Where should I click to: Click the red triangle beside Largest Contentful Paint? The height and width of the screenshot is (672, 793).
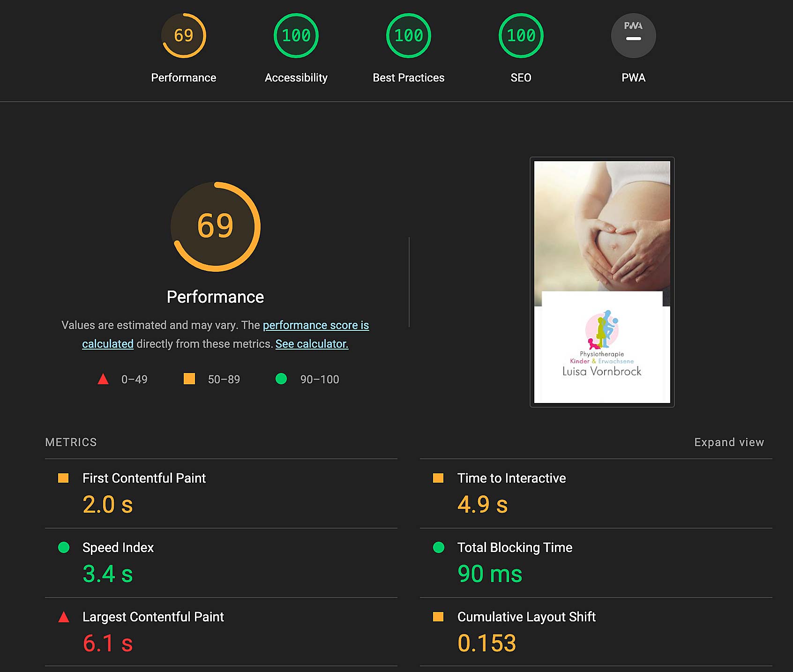click(64, 617)
